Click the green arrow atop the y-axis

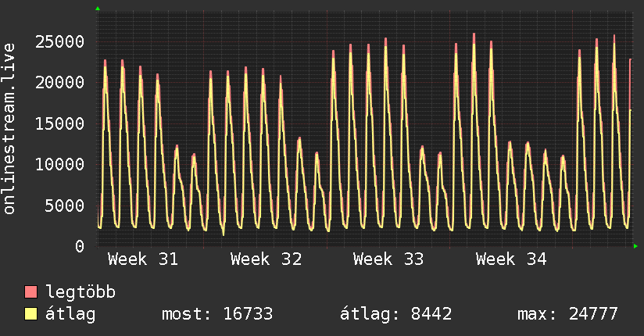(98, 9)
